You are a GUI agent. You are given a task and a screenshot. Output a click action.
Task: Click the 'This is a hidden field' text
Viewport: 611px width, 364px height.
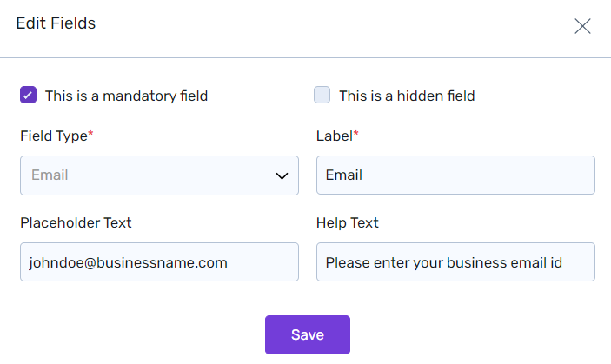click(x=407, y=96)
